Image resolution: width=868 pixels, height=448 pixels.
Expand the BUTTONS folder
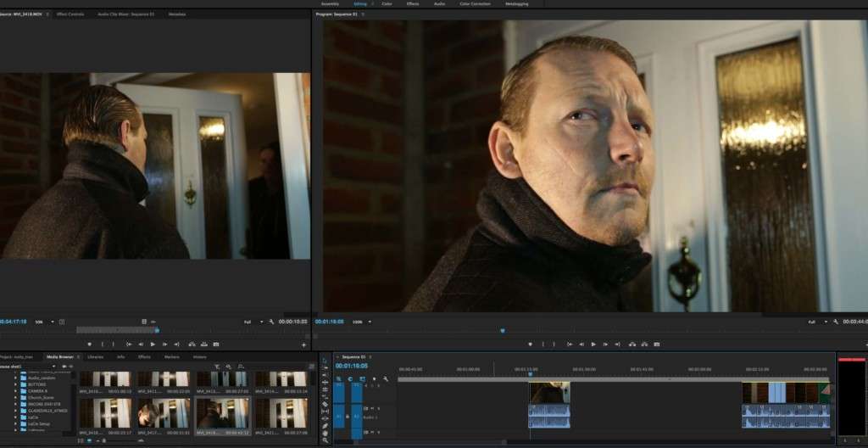(15, 384)
